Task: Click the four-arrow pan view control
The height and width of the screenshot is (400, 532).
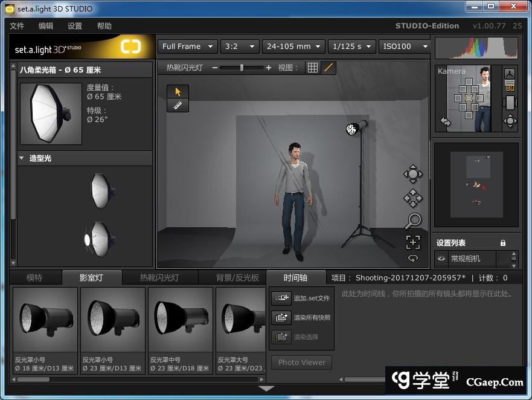Action: 413,198
